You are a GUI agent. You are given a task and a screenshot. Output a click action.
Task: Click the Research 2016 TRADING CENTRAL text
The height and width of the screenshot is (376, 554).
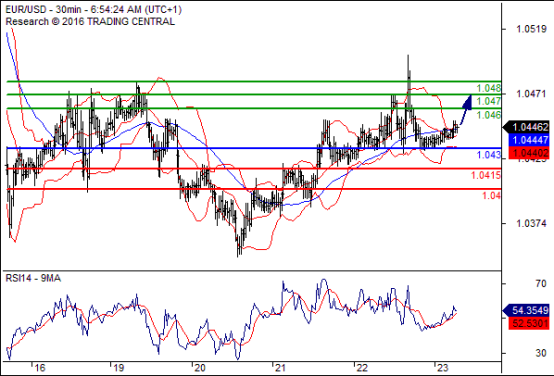90,22
